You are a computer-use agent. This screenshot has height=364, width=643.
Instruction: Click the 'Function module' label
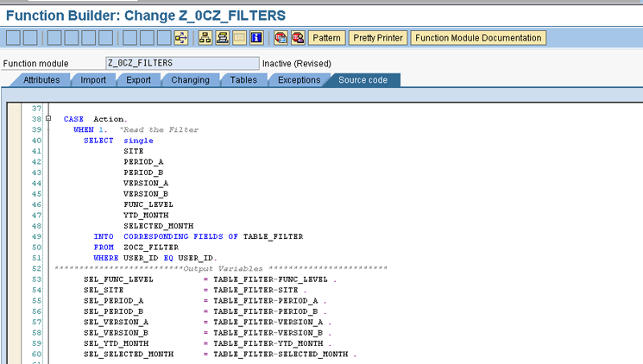pos(35,64)
